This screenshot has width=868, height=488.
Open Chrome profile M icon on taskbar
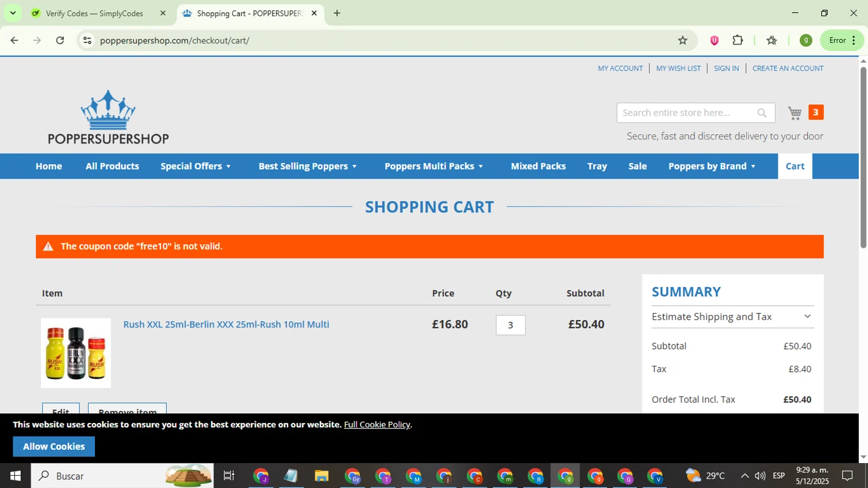click(x=413, y=476)
